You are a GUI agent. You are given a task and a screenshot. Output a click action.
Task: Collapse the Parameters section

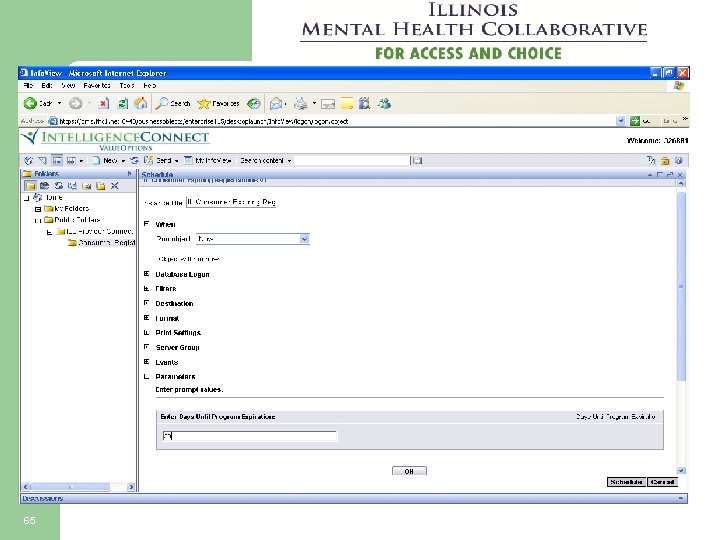[x=146, y=377]
